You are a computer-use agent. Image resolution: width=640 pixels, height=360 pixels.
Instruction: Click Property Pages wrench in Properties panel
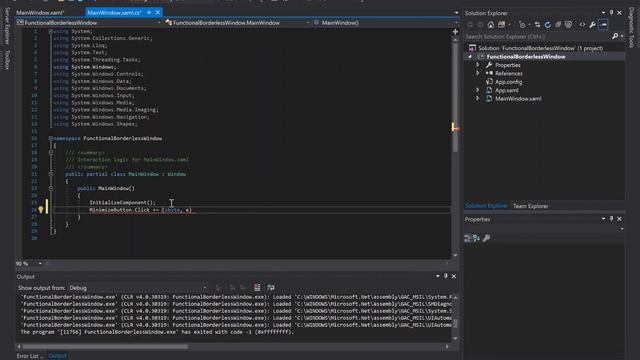point(486,238)
